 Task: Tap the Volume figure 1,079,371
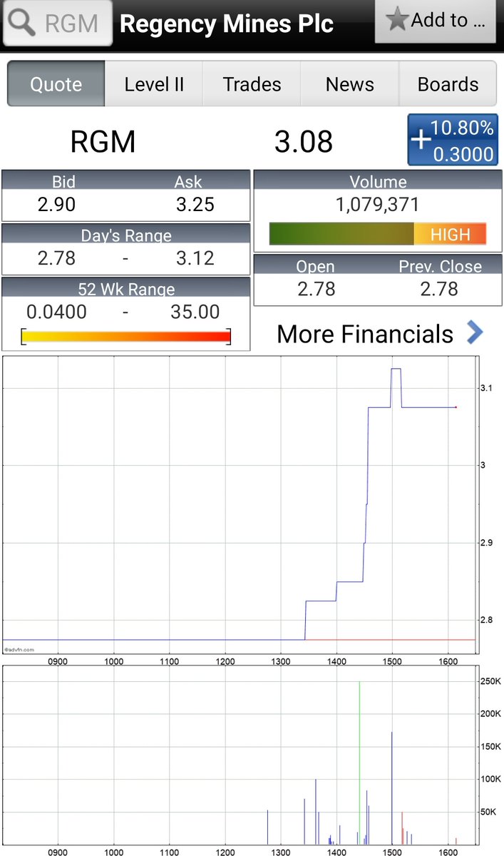378,205
